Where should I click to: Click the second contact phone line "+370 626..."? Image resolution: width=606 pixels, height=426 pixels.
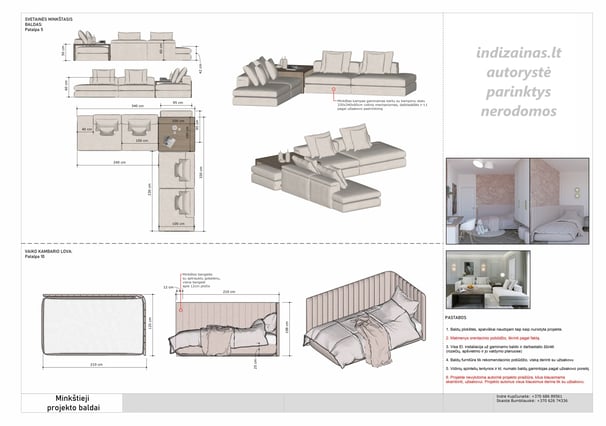tap(532, 401)
